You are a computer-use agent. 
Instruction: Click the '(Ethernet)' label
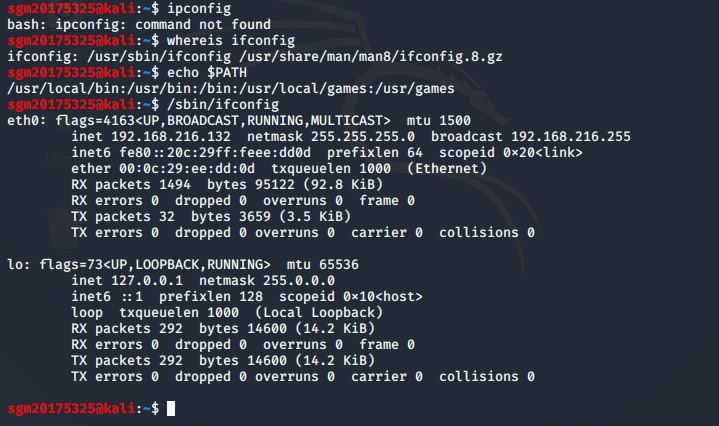(x=447, y=169)
